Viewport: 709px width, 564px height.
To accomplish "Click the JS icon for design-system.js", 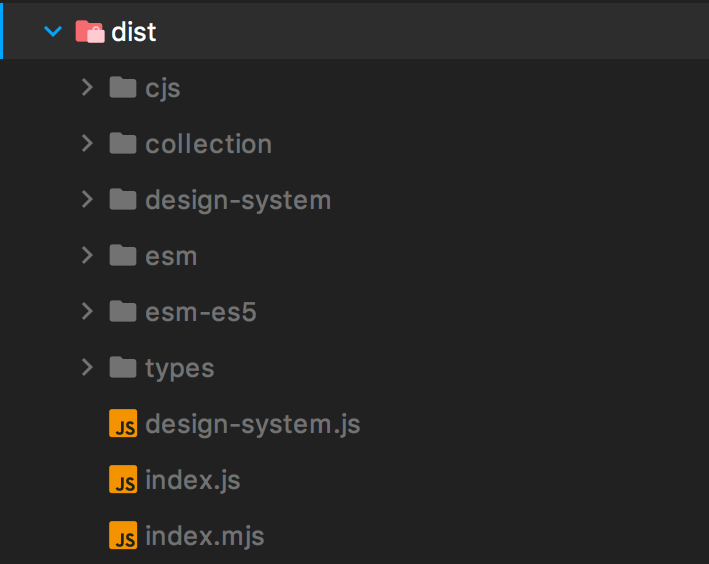I will [123, 423].
